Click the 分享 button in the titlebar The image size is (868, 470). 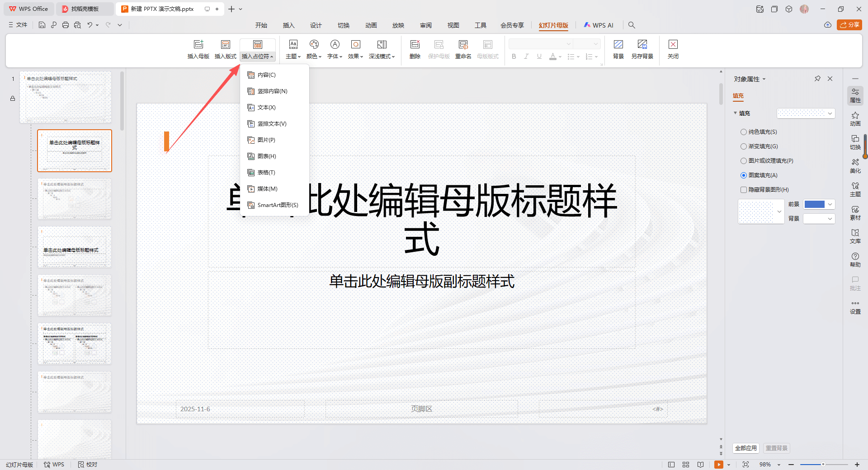click(x=849, y=25)
